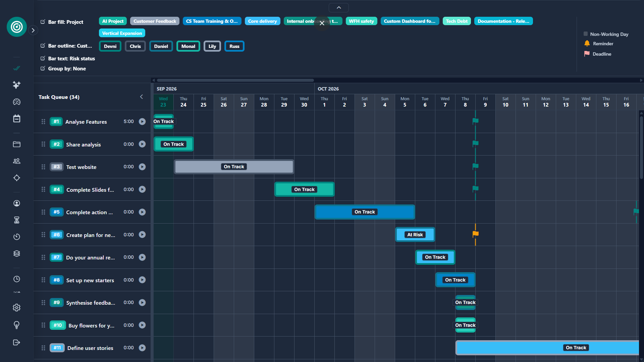Viewport: 644px width, 362px height.
Task: Open the settings gear icon in sidebar
Action: click(x=16, y=307)
